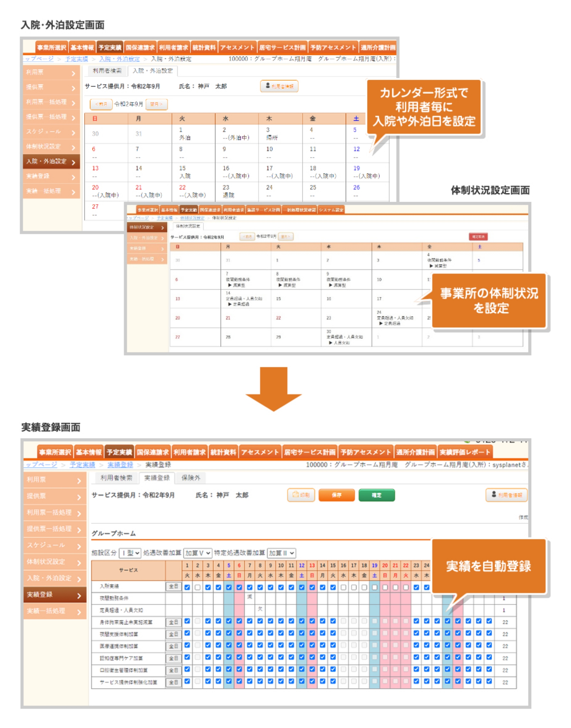Check 入所実績 box for day 16 in 実績登録
This screenshot has width=571, height=728.
point(343,587)
